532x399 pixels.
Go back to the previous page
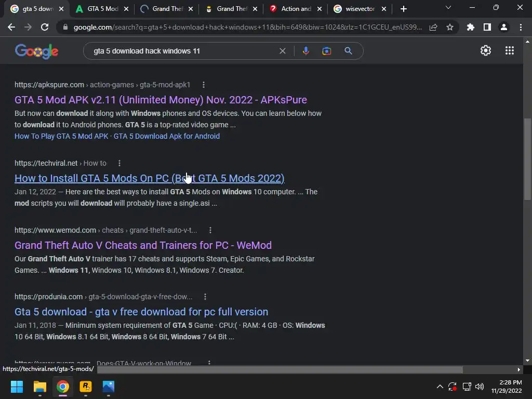coord(11,27)
